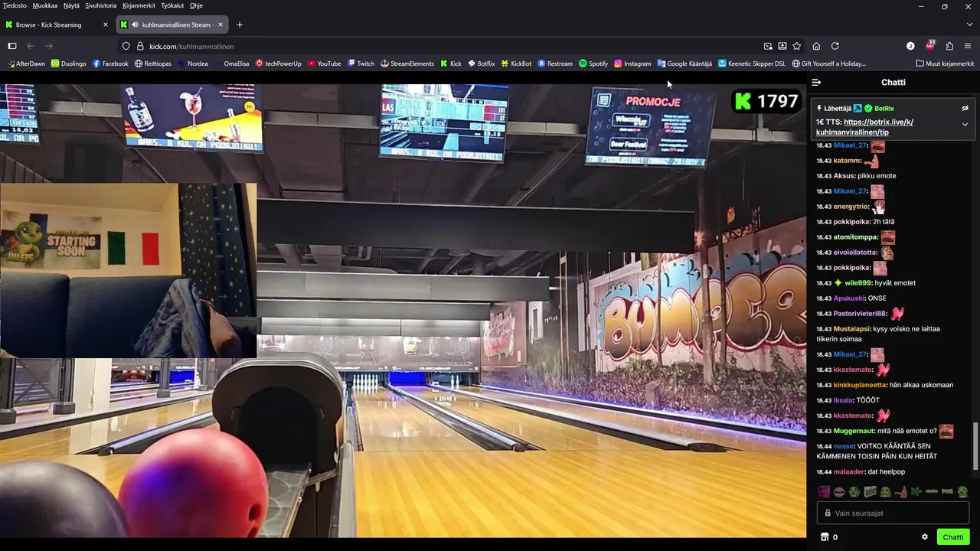List all tabs dropdown arrow
The image size is (980, 551).
point(969,24)
